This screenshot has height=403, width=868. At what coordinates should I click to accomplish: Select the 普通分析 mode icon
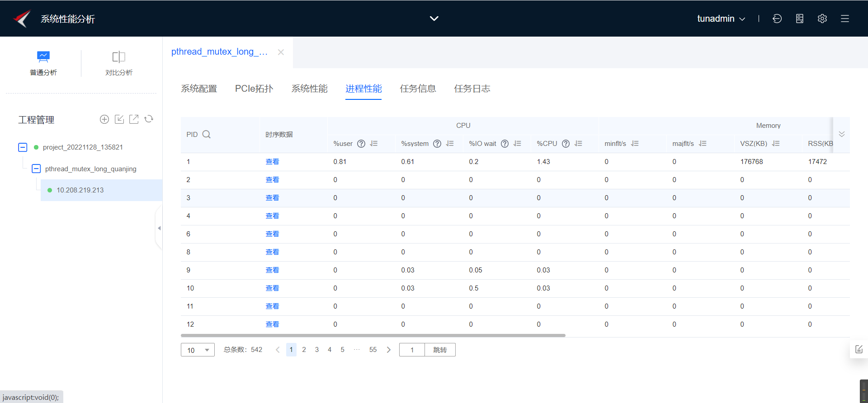[x=43, y=57]
